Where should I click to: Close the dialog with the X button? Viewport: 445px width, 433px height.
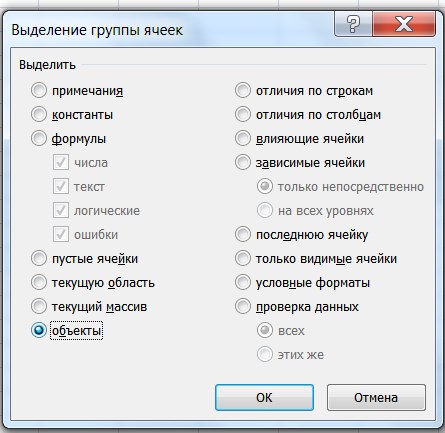click(404, 24)
